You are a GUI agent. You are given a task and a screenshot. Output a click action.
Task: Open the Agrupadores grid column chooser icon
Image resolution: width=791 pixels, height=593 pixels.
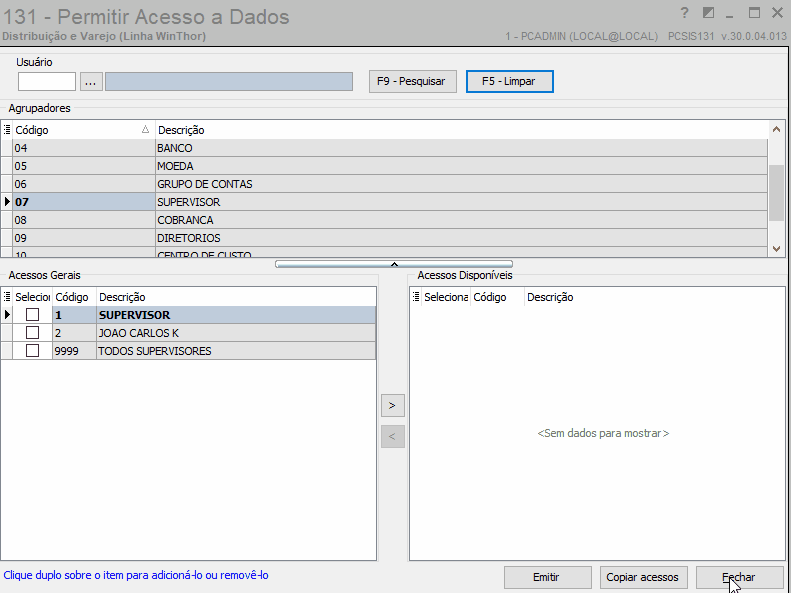[x=7, y=130]
